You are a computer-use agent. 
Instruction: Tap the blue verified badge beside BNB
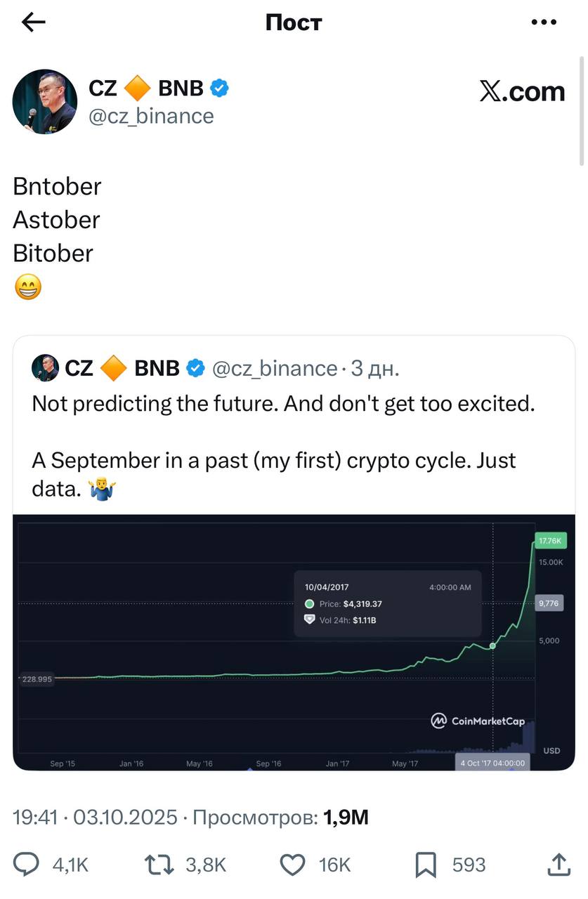220,88
